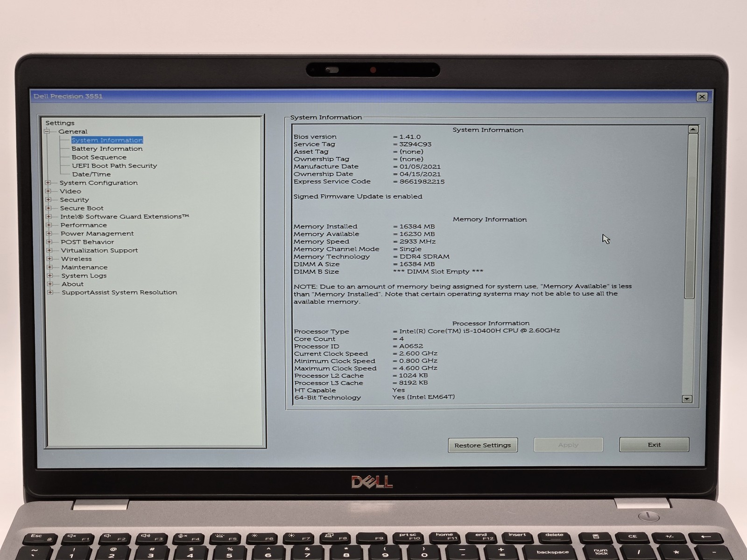Select Power Management category label
The width and height of the screenshot is (747, 560).
97,233
